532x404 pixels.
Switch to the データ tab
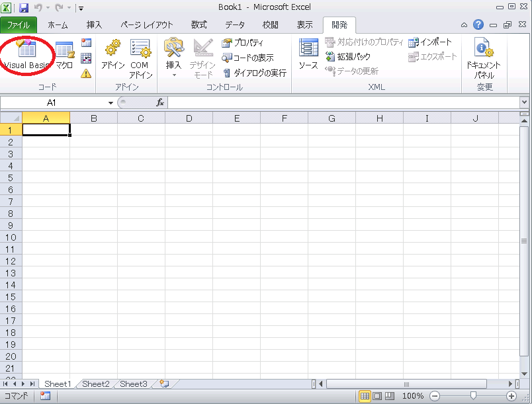[235, 25]
